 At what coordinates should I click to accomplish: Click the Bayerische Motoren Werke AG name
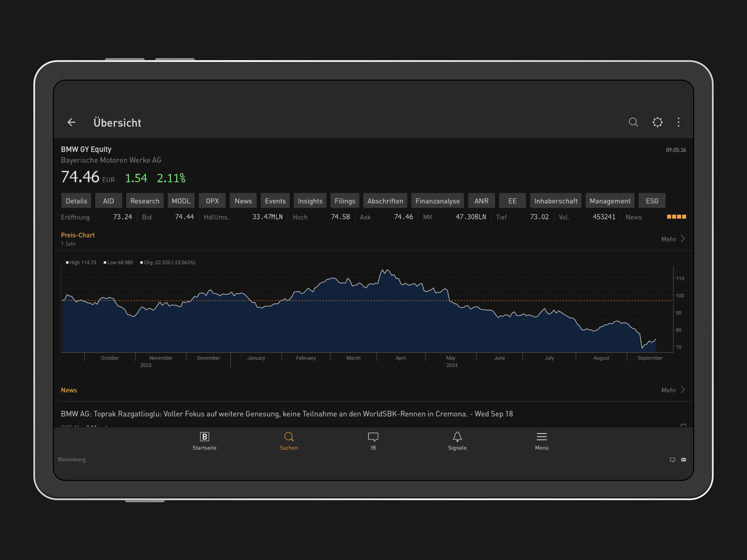pyautogui.click(x=111, y=160)
